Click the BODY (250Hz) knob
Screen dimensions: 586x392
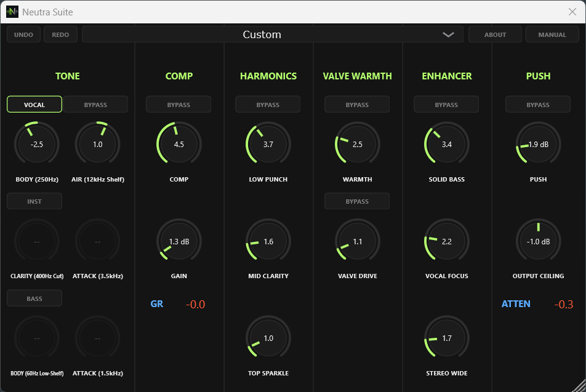(x=37, y=144)
